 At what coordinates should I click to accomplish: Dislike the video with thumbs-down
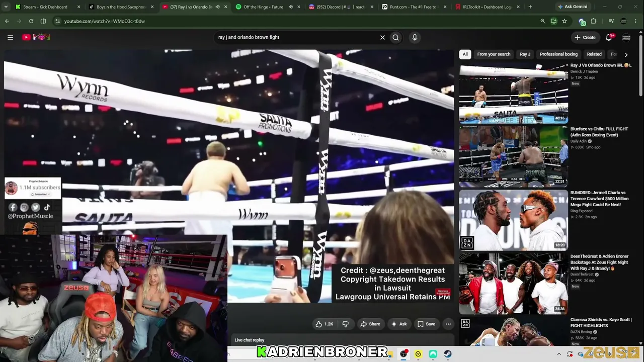pos(345,324)
